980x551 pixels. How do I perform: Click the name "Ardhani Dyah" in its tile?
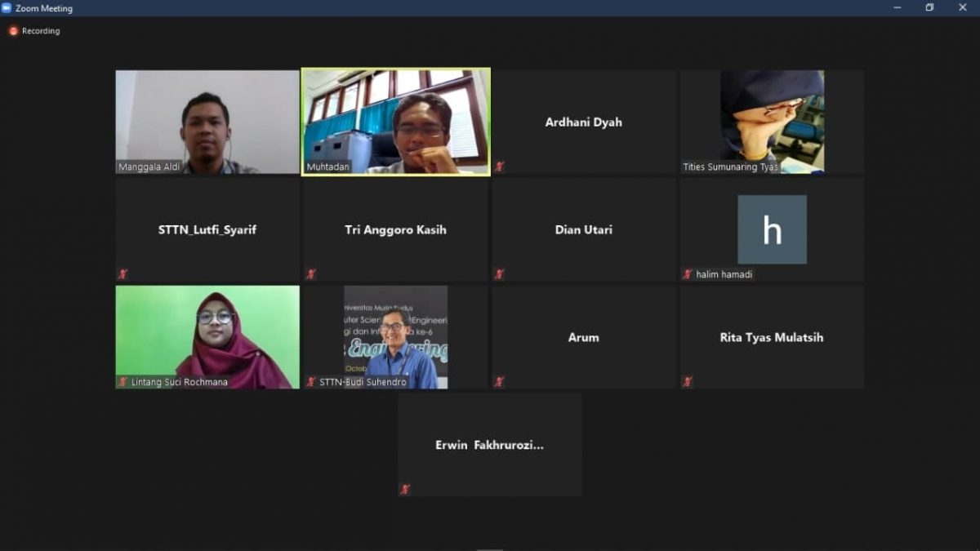[x=584, y=122]
